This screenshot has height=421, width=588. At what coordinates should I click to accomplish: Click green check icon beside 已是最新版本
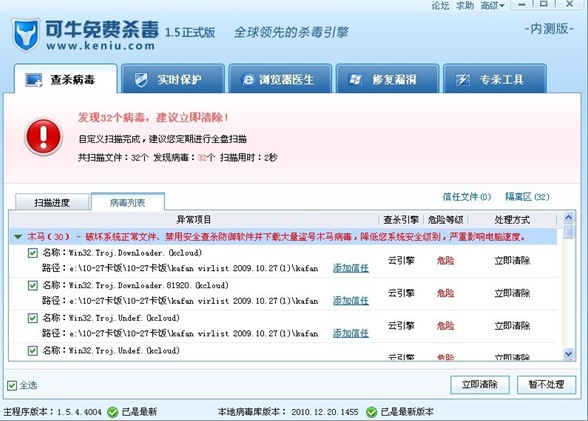point(371,412)
